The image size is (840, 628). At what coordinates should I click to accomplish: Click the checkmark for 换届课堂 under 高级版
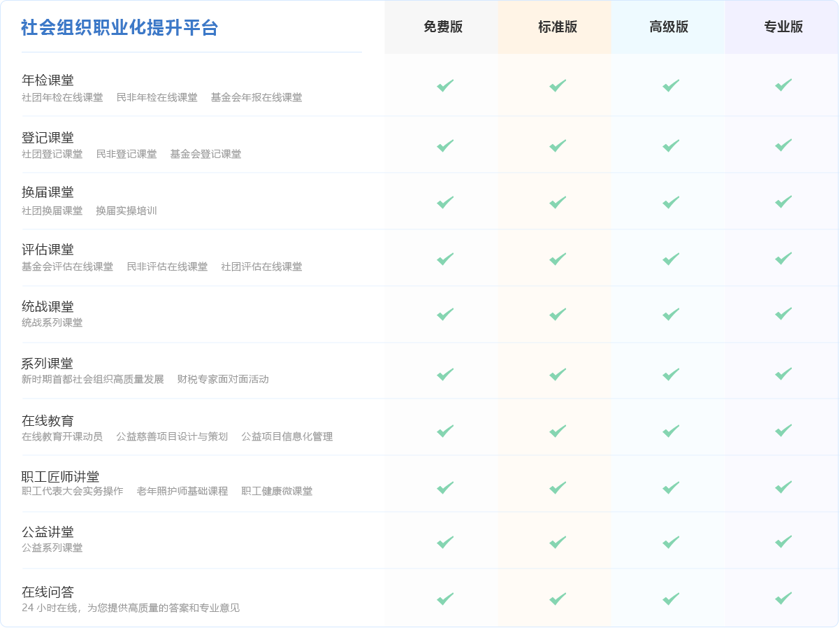pyautogui.click(x=669, y=203)
